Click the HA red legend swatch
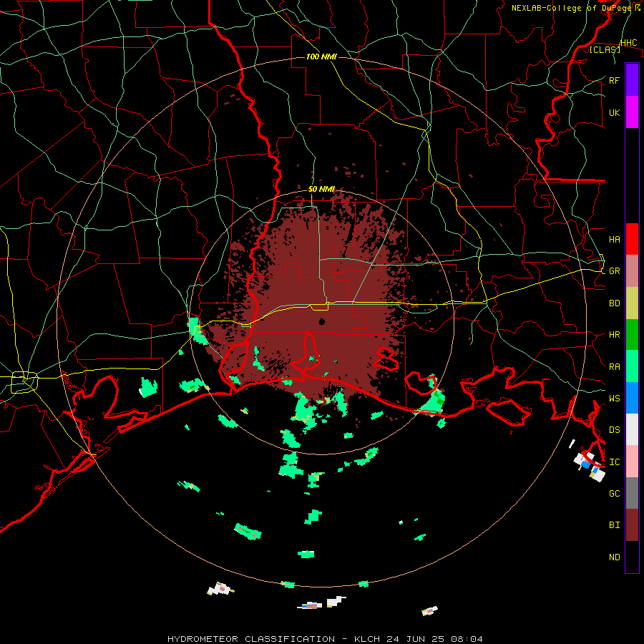The width and height of the screenshot is (644, 644). tap(632, 239)
